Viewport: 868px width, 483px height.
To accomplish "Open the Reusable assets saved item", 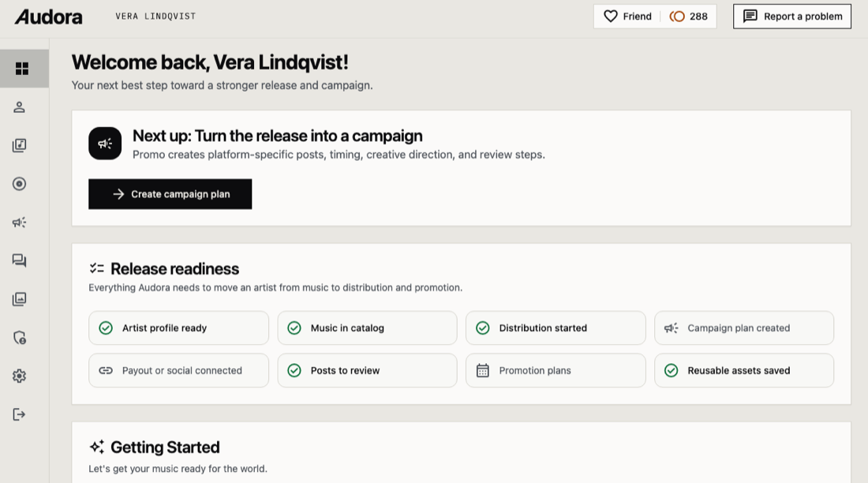I will [x=744, y=371].
